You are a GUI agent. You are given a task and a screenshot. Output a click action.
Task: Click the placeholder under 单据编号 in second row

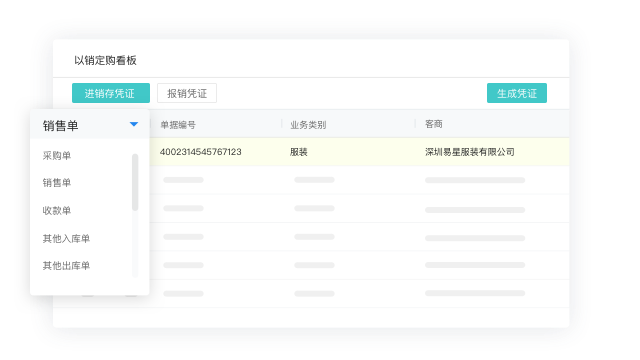(x=183, y=180)
